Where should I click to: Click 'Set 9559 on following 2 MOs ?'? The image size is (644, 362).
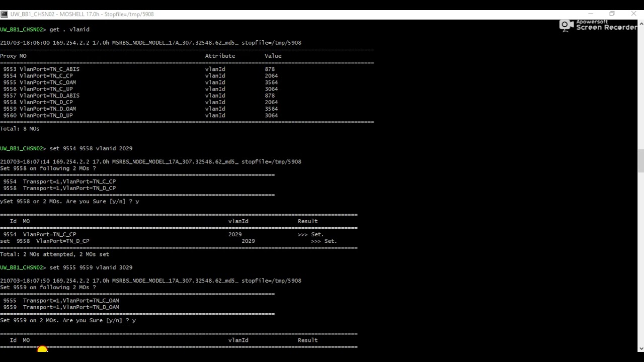tap(48, 288)
